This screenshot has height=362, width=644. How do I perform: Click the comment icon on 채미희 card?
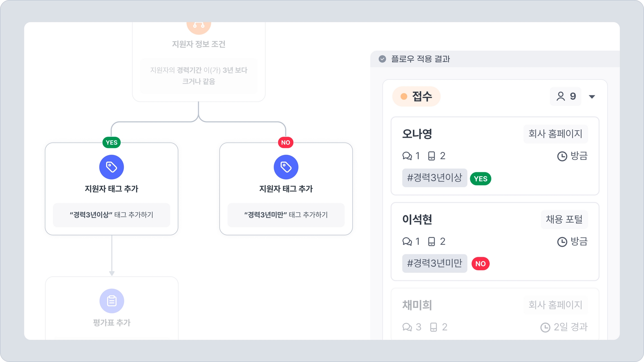(407, 327)
